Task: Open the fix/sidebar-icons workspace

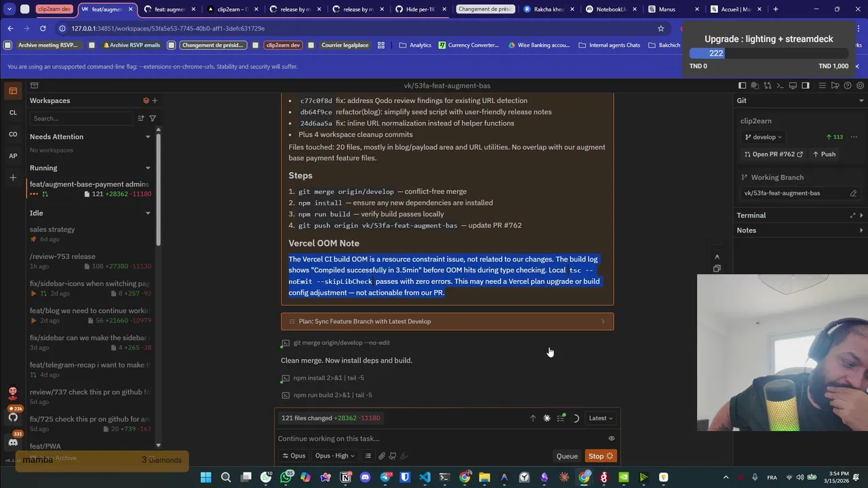Action: [x=90, y=288]
